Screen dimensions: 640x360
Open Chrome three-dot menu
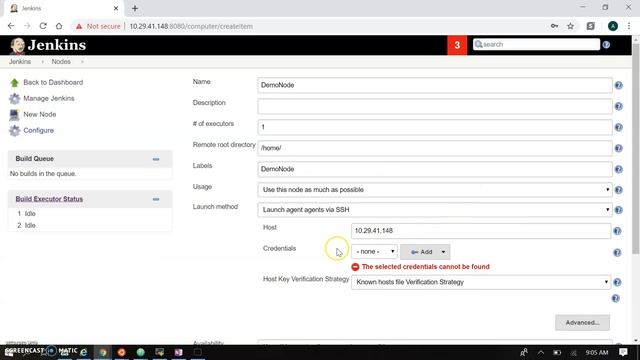click(x=629, y=26)
